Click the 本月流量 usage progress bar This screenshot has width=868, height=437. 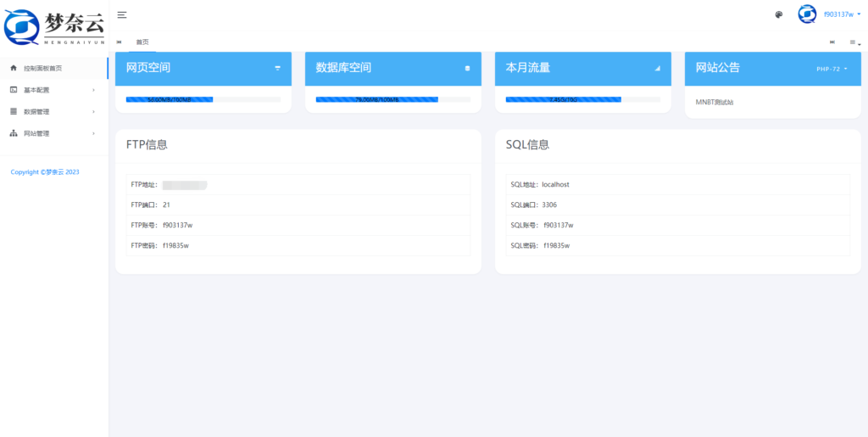tap(583, 99)
